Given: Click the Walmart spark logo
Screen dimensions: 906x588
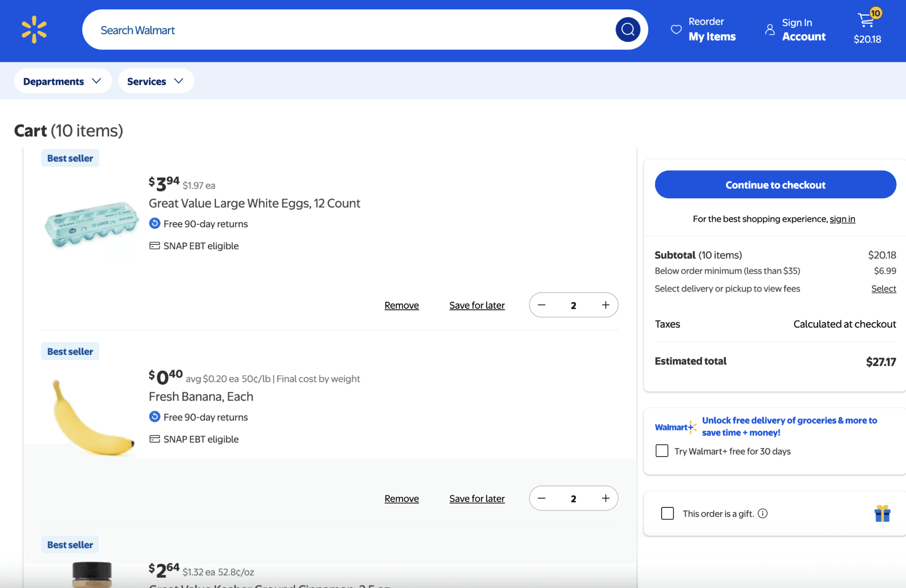Looking at the screenshot, I should [x=34, y=29].
